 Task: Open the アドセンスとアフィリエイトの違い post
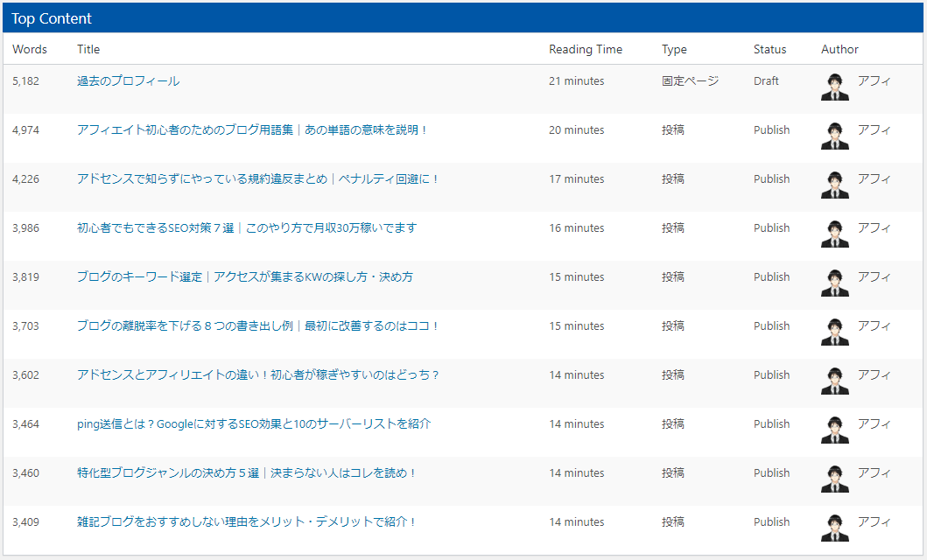257,375
